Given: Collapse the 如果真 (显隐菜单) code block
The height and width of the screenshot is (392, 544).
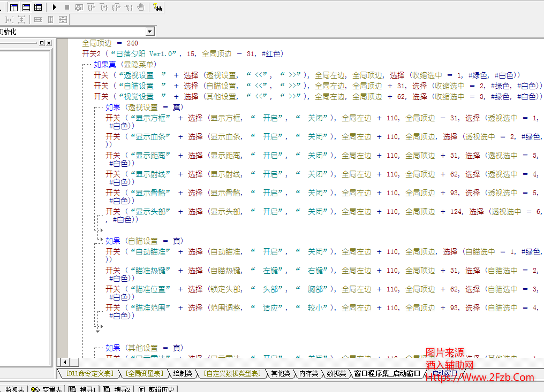Looking at the screenshot, I should tap(85, 65).
